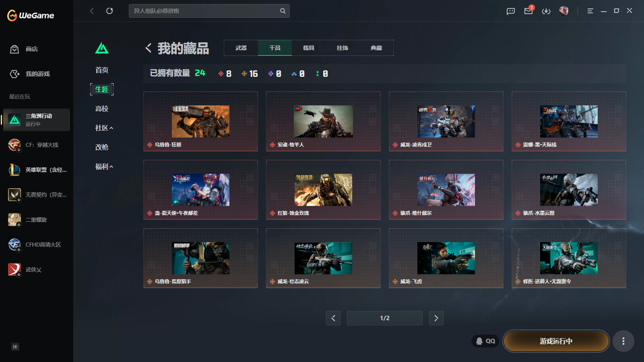This screenshot has width=644, height=362.
Task: Open the chat messages icon
Action: [511, 11]
